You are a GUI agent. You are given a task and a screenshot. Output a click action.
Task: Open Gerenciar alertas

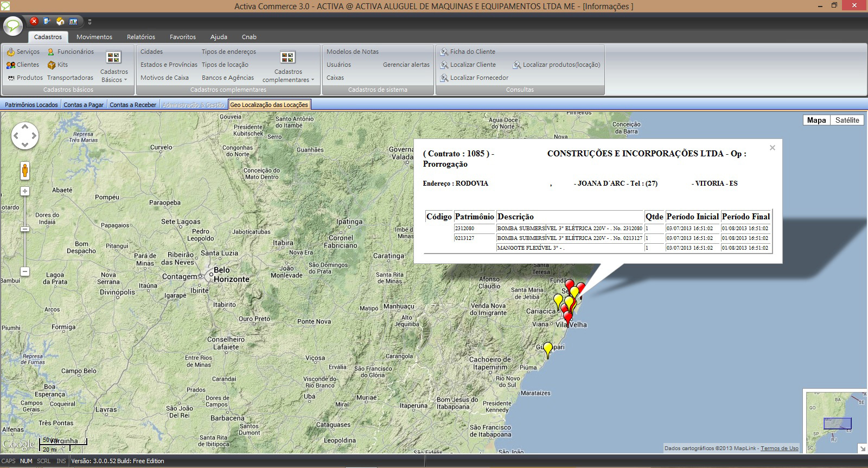tap(406, 65)
